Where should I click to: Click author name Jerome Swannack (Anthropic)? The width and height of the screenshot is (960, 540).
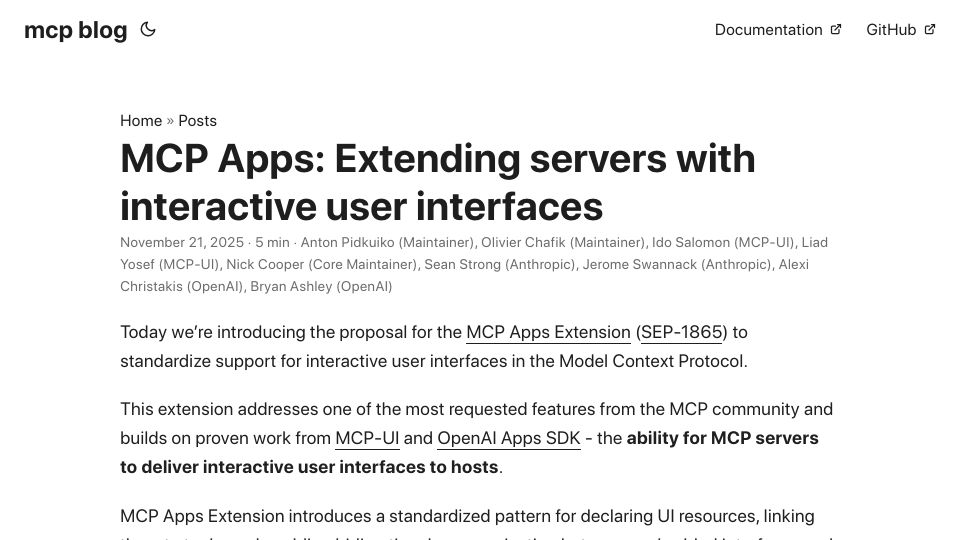677,264
